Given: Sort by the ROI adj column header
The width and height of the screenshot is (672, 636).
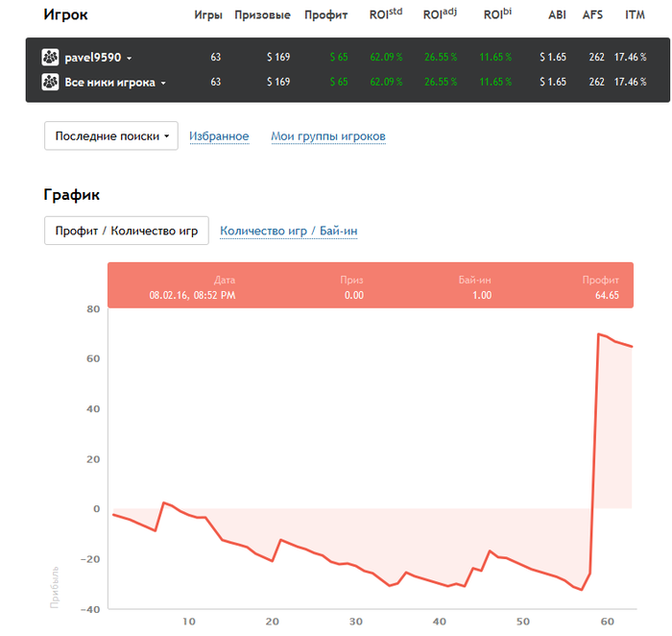Looking at the screenshot, I should click(440, 15).
